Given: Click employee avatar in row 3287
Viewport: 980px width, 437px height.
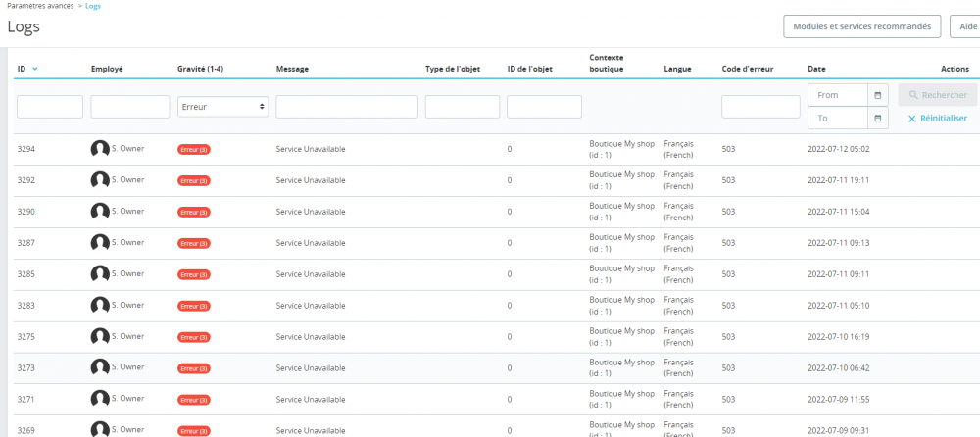Looking at the screenshot, I should coord(100,243).
